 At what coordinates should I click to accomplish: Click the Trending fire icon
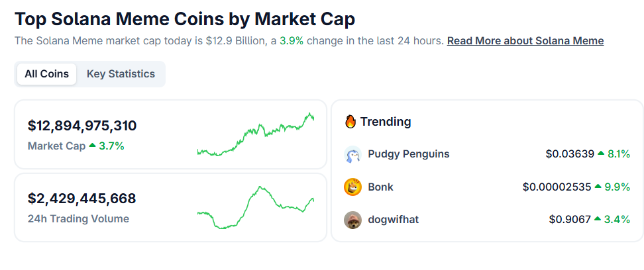pos(351,122)
